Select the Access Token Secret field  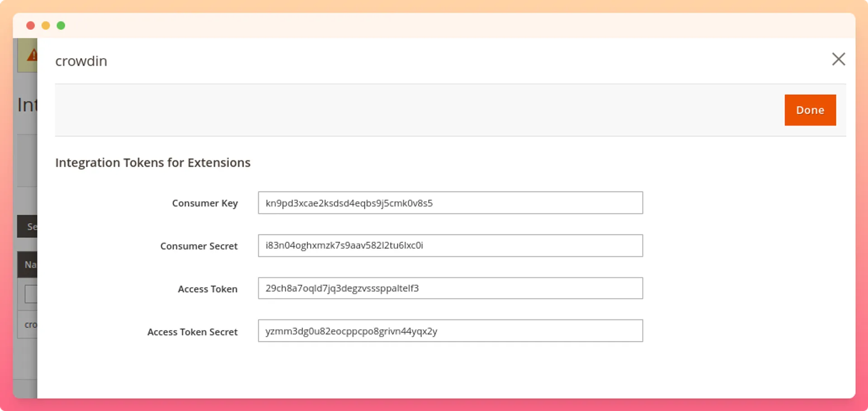tap(450, 331)
